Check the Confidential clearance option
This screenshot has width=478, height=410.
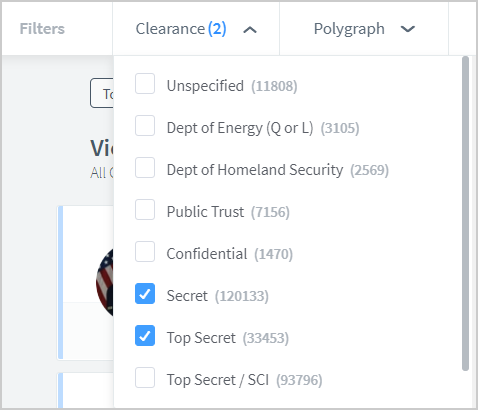[x=145, y=252]
